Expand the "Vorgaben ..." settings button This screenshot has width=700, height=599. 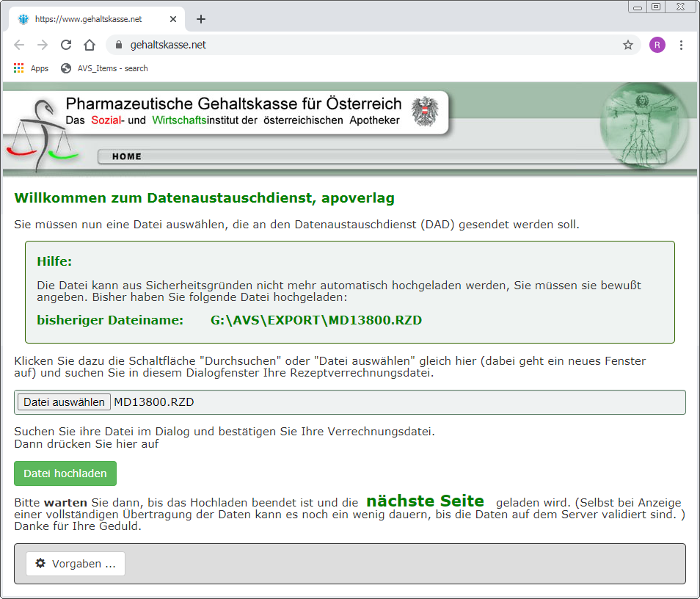pyautogui.click(x=76, y=564)
